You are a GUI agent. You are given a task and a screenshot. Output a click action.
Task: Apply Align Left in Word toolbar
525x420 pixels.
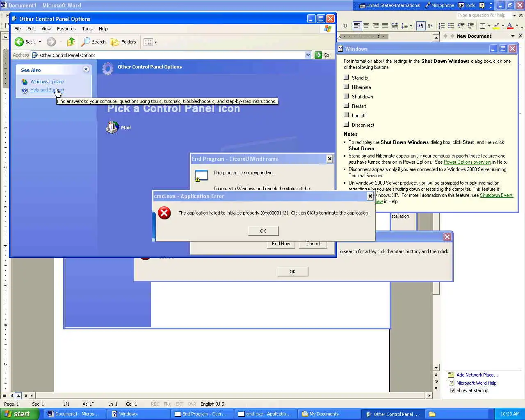coord(357,26)
